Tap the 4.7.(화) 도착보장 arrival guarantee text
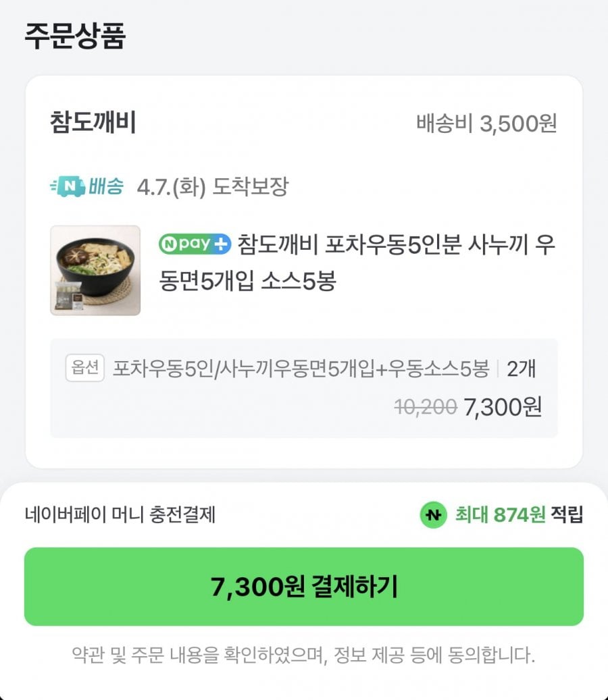This screenshot has height=700, width=608. 212,187
